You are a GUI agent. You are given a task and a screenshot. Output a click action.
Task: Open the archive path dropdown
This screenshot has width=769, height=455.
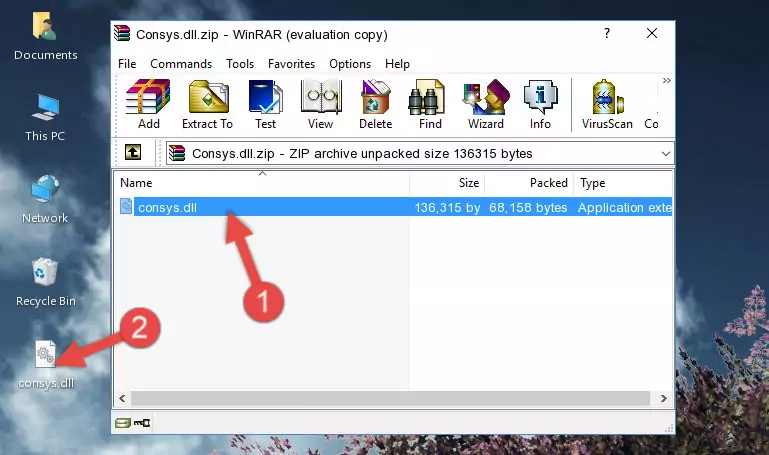coord(666,153)
